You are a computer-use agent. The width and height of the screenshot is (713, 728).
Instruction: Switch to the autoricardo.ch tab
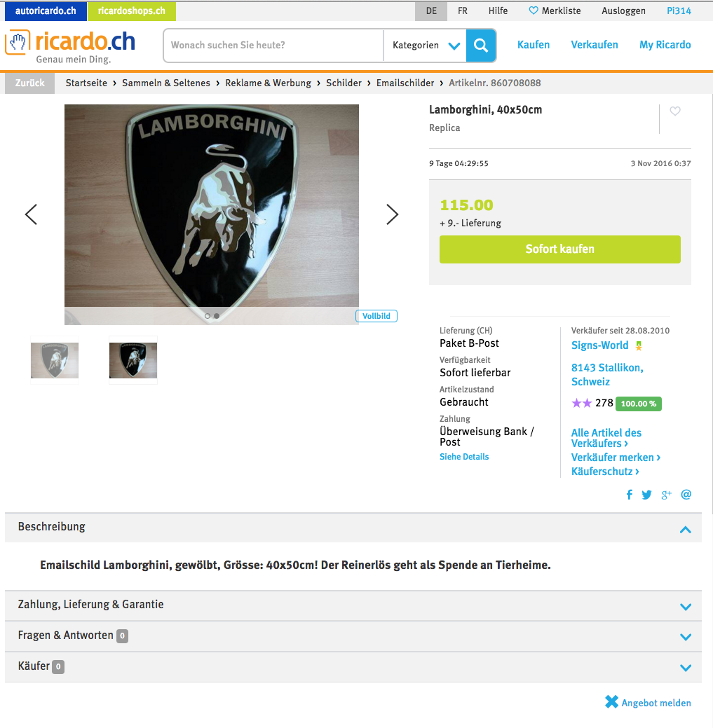(x=46, y=11)
